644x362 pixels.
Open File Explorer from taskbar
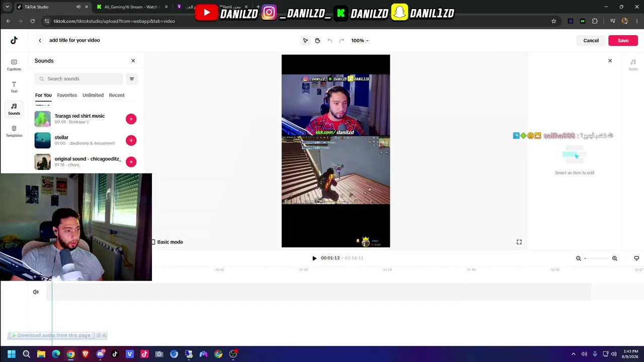coord(41,354)
